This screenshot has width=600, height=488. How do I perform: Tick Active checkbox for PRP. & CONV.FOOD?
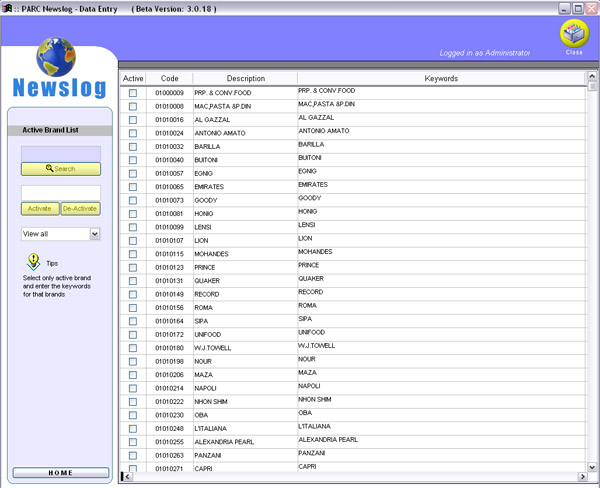click(133, 93)
